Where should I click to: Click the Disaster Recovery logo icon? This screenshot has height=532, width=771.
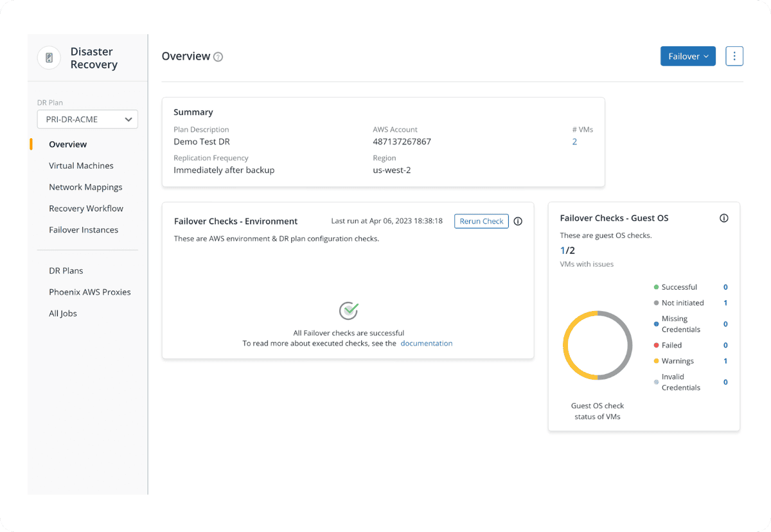point(49,58)
